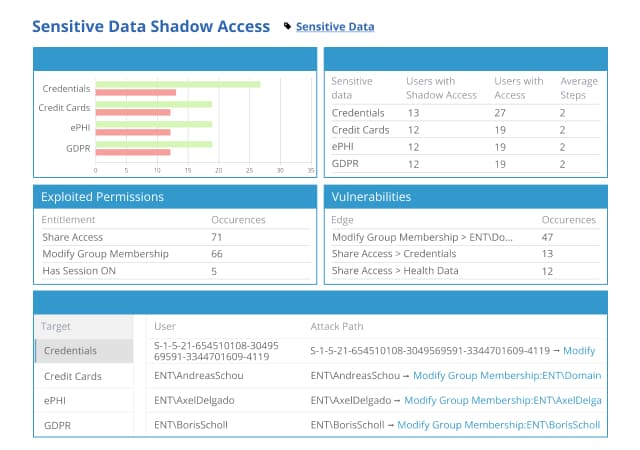
Task: Click the red Credit Cards bar in the chart
Action: click(133, 112)
